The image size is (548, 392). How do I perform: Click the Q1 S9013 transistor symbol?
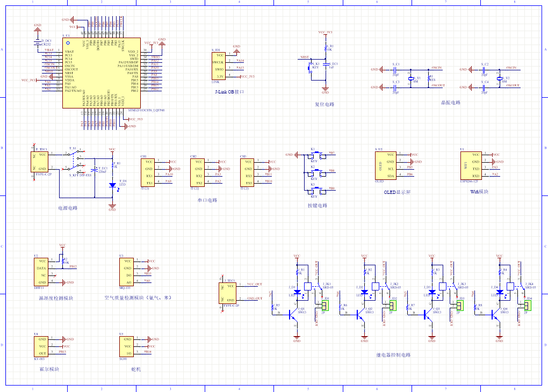(294, 315)
